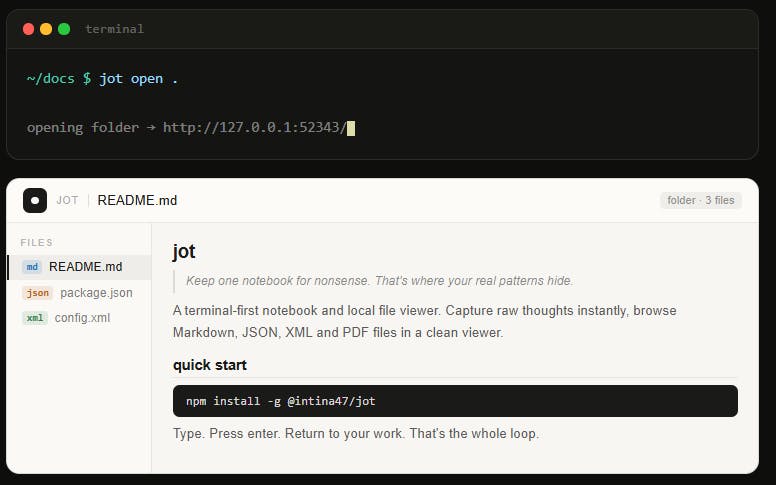
Task: Click the jot logo icon
Action: coord(35,200)
